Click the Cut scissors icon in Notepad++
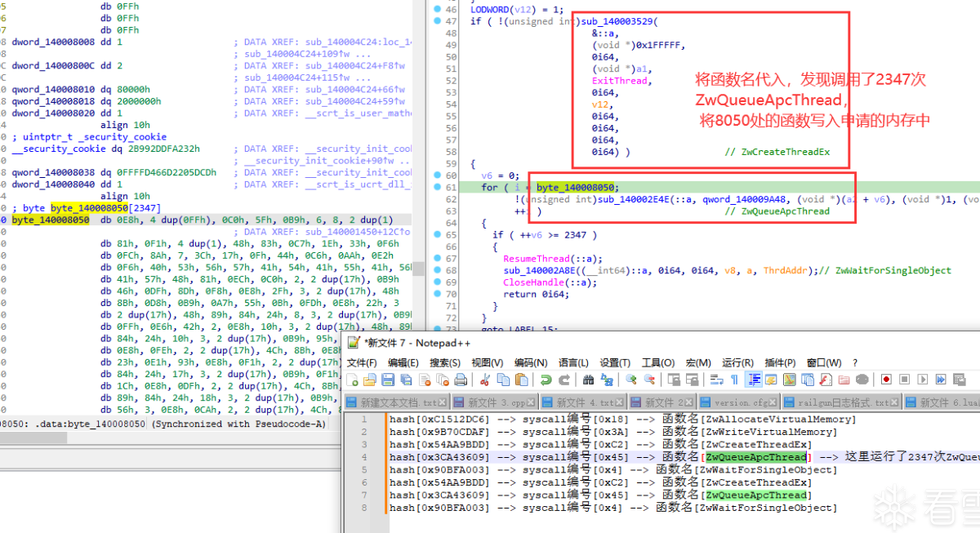This screenshot has height=533, width=980. (x=484, y=379)
